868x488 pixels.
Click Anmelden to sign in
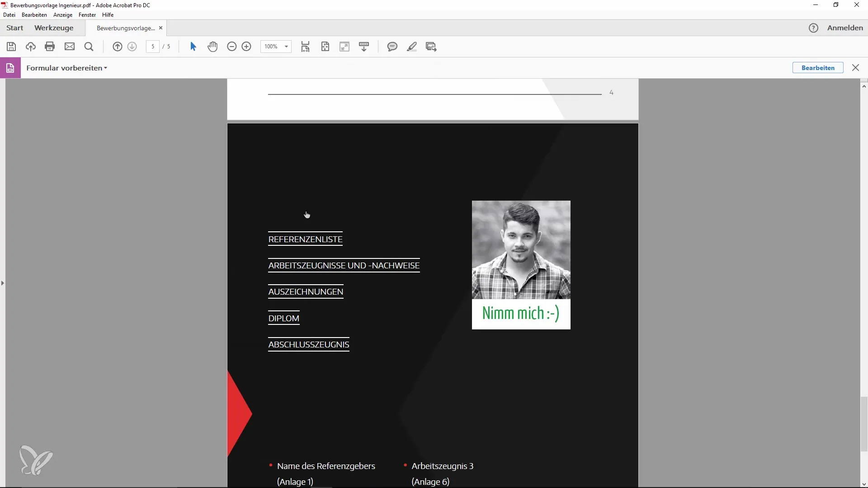pyautogui.click(x=845, y=28)
